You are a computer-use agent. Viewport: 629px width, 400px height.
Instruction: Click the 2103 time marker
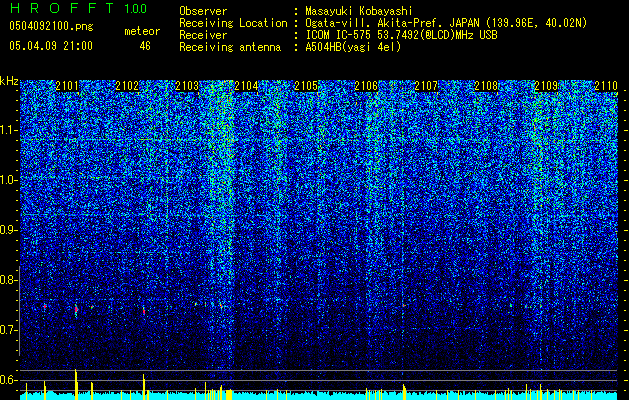pyautogui.click(x=187, y=86)
